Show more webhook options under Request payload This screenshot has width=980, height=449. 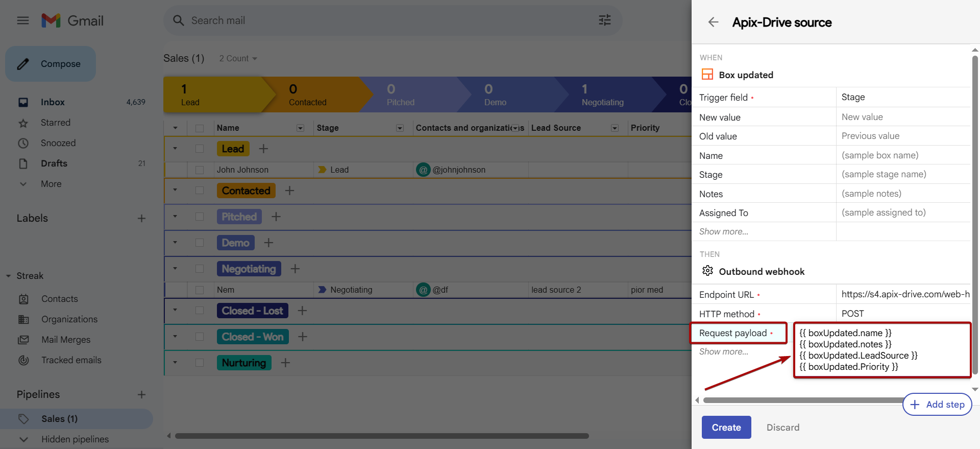pyautogui.click(x=723, y=351)
